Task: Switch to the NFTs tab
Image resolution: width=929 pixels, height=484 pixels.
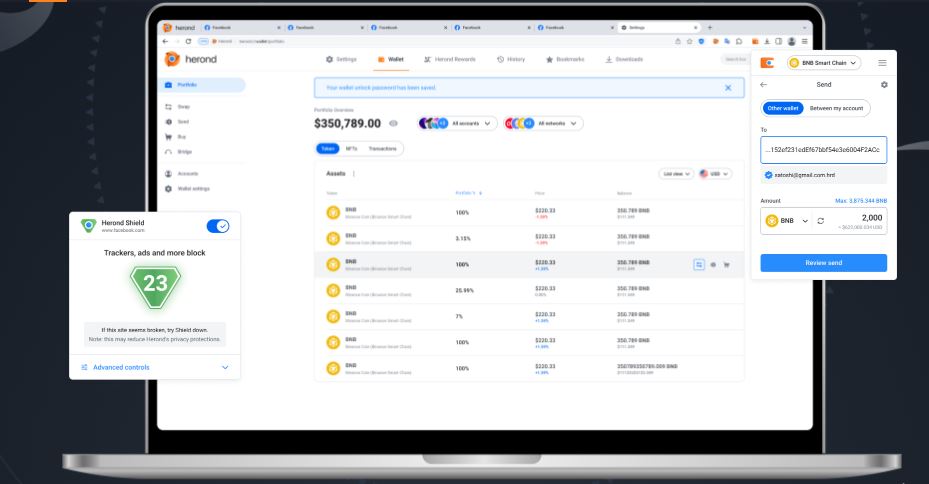Action: coord(351,149)
